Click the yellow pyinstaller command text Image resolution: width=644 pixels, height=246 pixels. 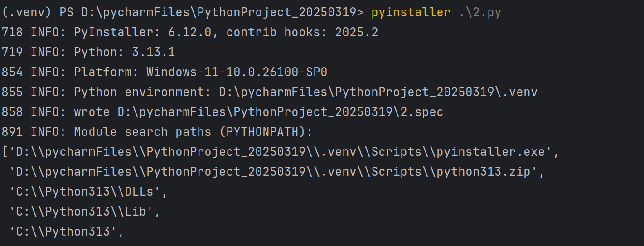point(411,13)
